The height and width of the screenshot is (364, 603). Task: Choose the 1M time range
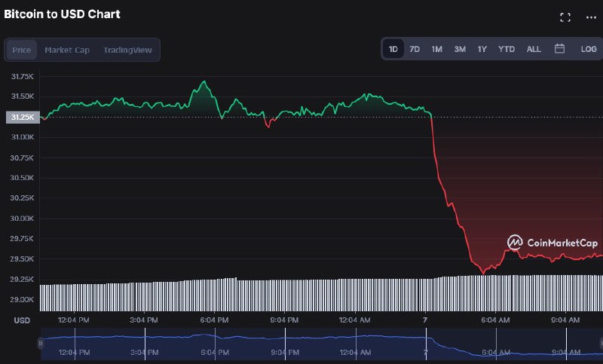436,49
